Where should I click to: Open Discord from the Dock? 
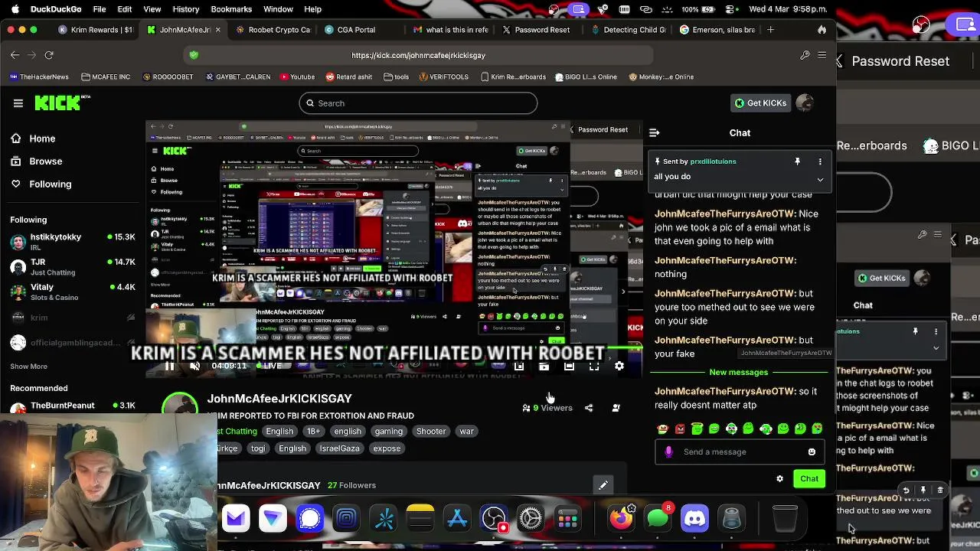(694, 519)
